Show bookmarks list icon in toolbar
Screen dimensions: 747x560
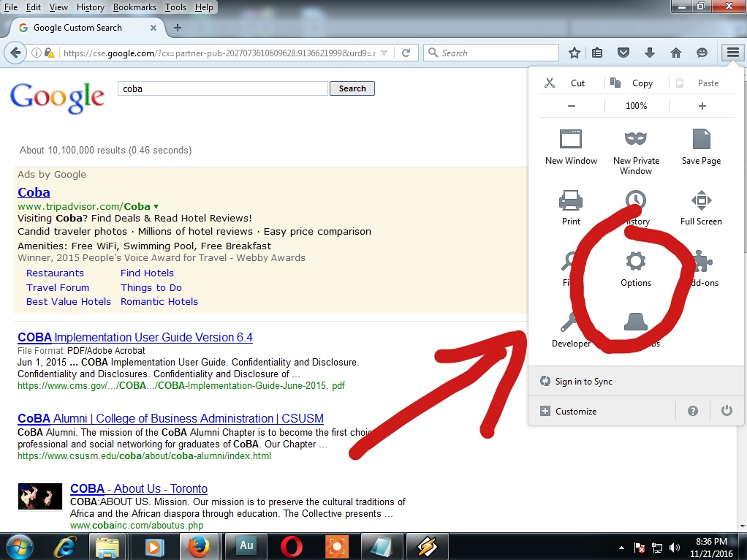click(597, 53)
